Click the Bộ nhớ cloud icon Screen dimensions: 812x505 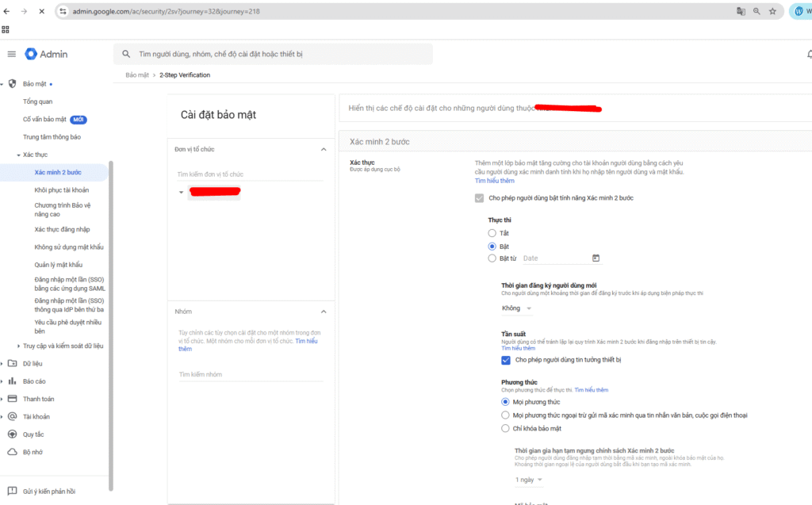tap(12, 452)
